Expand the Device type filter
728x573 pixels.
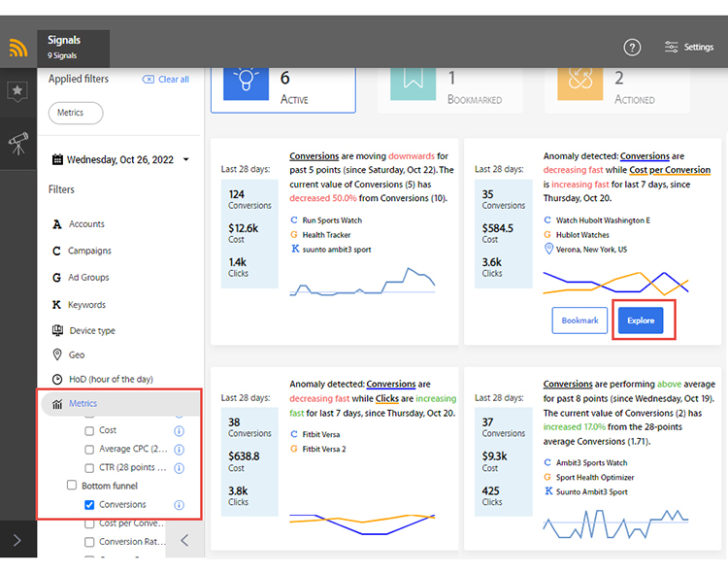click(92, 330)
